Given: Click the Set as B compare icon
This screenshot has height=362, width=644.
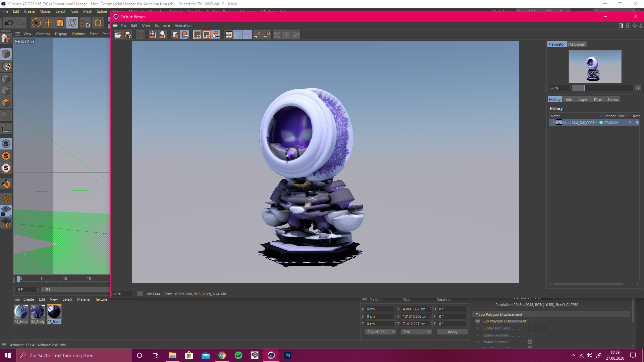Looking at the screenshot, I should [x=267, y=35].
